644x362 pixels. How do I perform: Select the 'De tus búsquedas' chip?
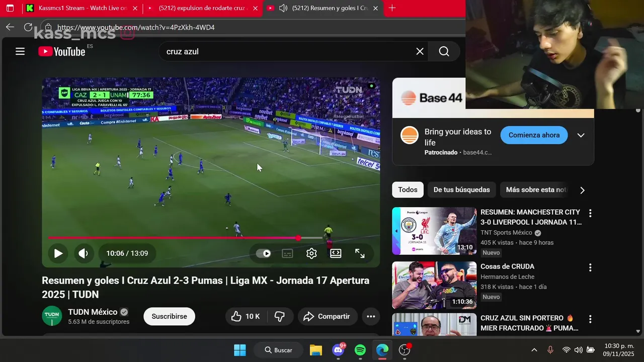click(x=461, y=190)
